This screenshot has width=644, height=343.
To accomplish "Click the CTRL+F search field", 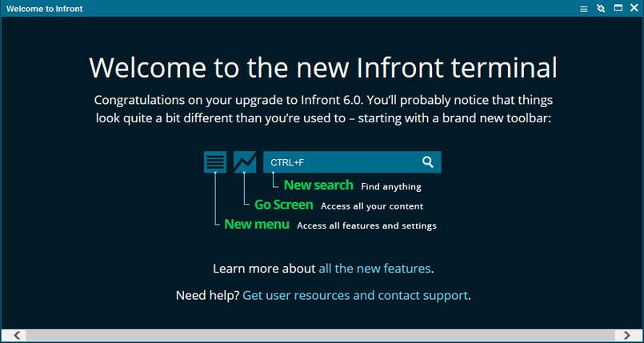I will pos(352,162).
